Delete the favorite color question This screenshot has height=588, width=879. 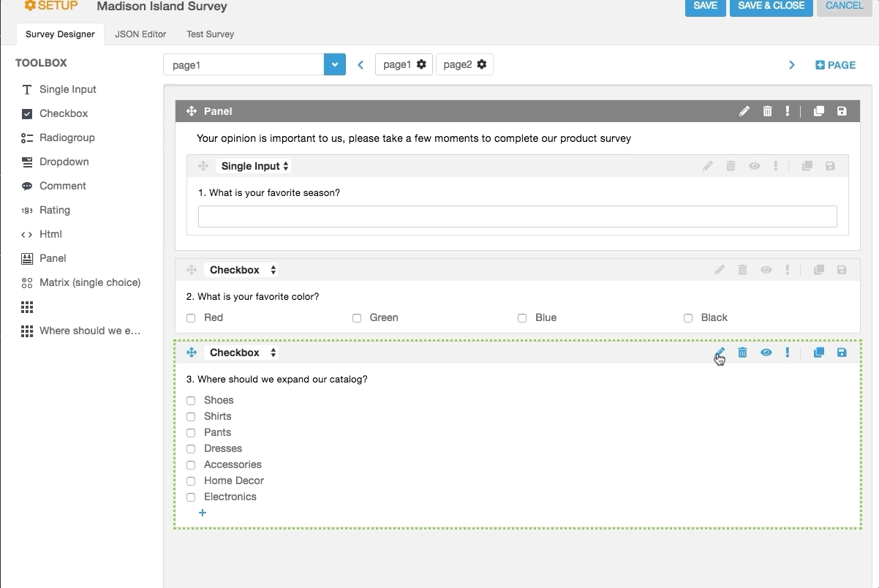click(742, 270)
